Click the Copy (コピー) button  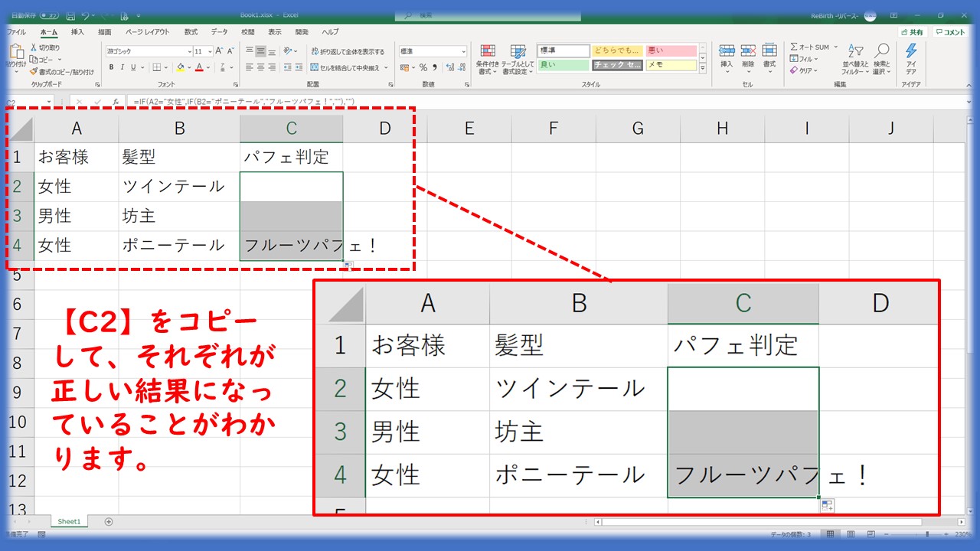pos(41,59)
